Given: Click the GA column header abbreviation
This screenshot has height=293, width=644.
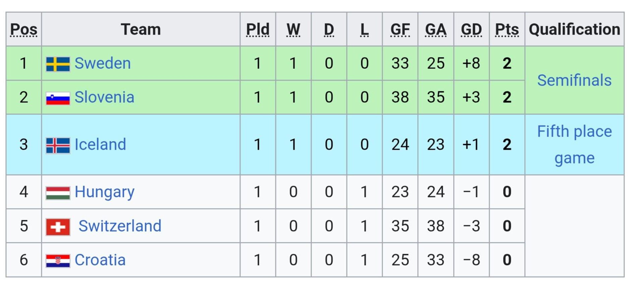Looking at the screenshot, I should point(435,30).
